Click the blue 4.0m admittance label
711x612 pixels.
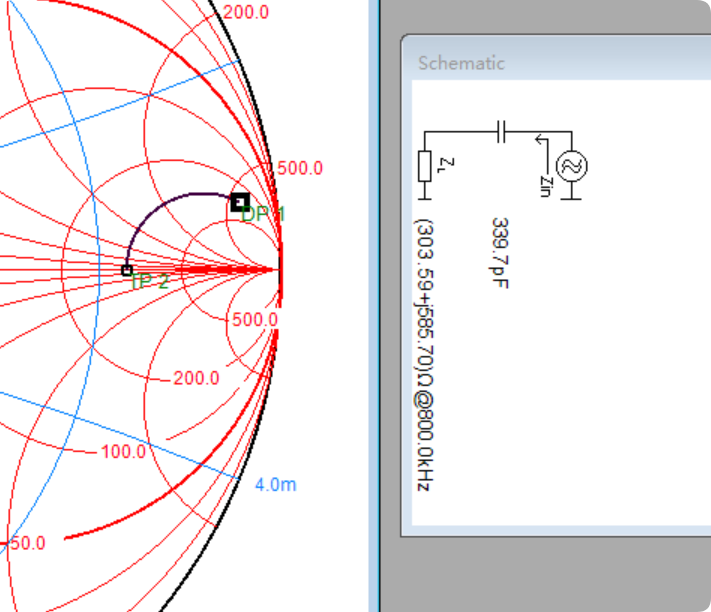[275, 485]
